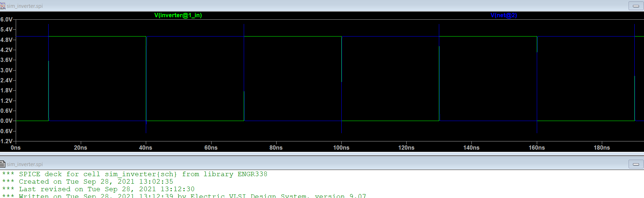Click the 0.0V voltage axis label
This screenshot has width=644, height=198.
coord(6,121)
